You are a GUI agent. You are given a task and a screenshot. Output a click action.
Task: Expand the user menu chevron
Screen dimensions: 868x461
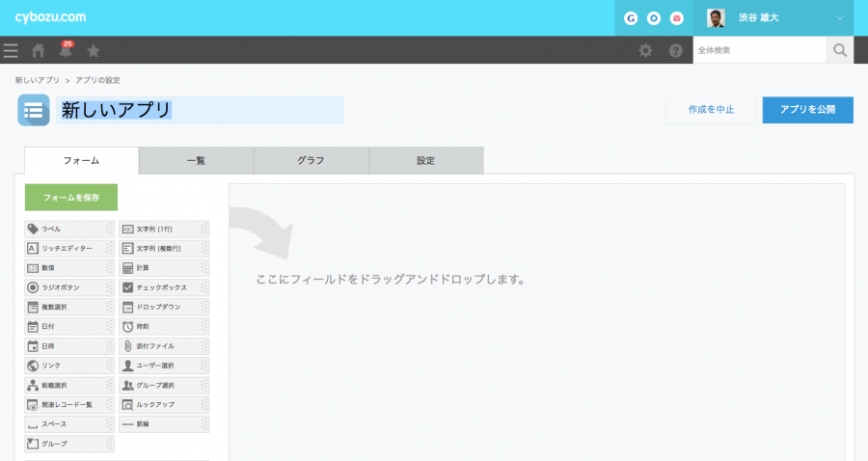click(839, 18)
